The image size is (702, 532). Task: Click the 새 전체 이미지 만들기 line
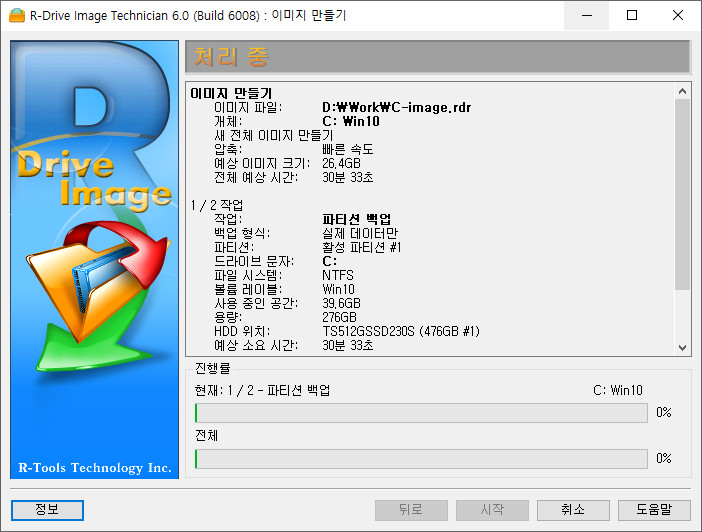click(x=274, y=135)
